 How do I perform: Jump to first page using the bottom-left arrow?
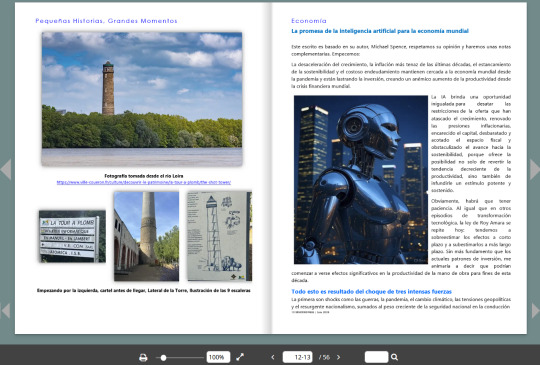click(5, 311)
